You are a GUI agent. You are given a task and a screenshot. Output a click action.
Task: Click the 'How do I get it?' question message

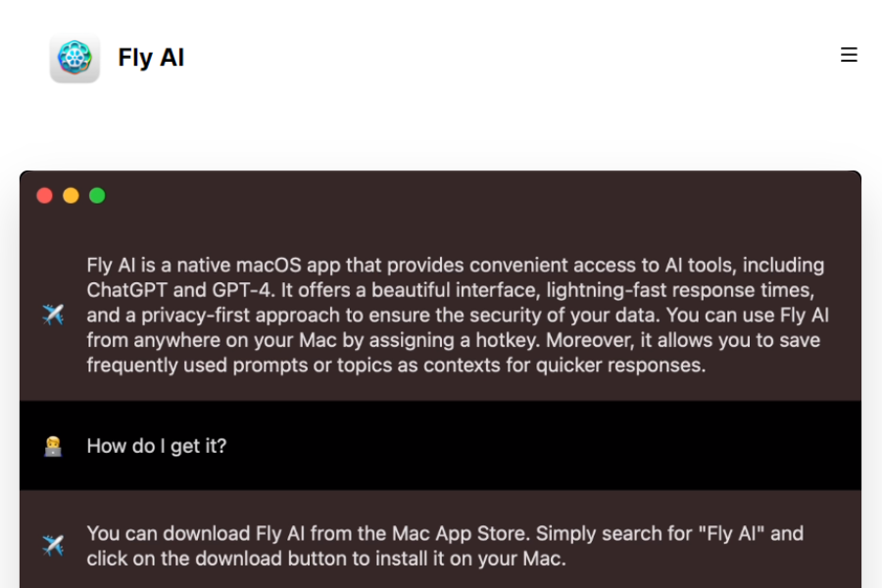156,445
